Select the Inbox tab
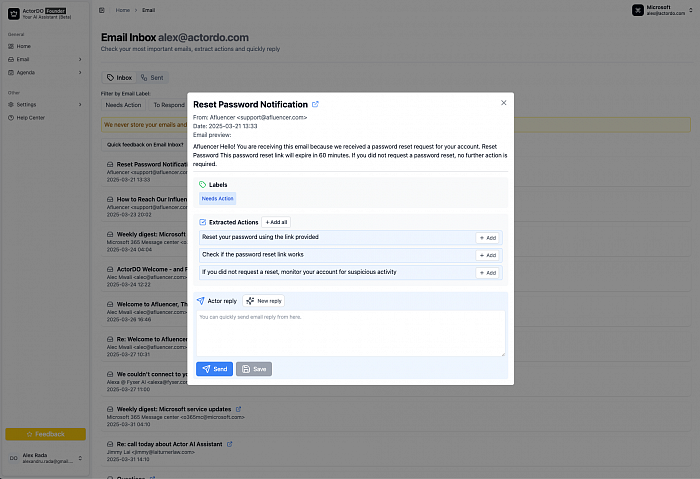The height and width of the screenshot is (479, 700). (x=119, y=77)
